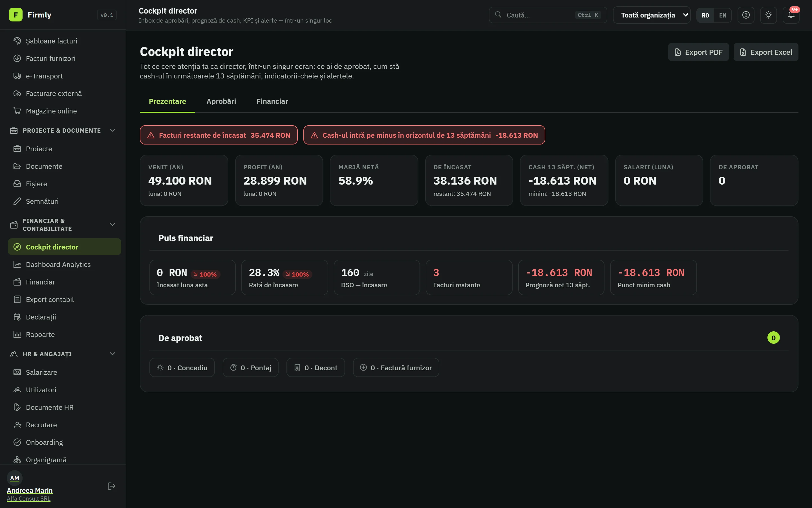Open Salarizare in sidebar

(64, 372)
